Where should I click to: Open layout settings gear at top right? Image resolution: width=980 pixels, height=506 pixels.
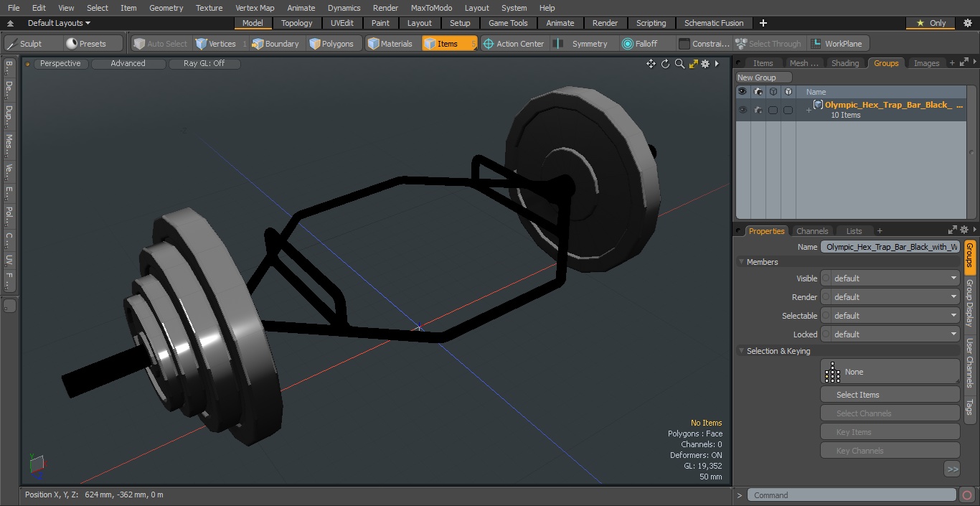point(967,23)
